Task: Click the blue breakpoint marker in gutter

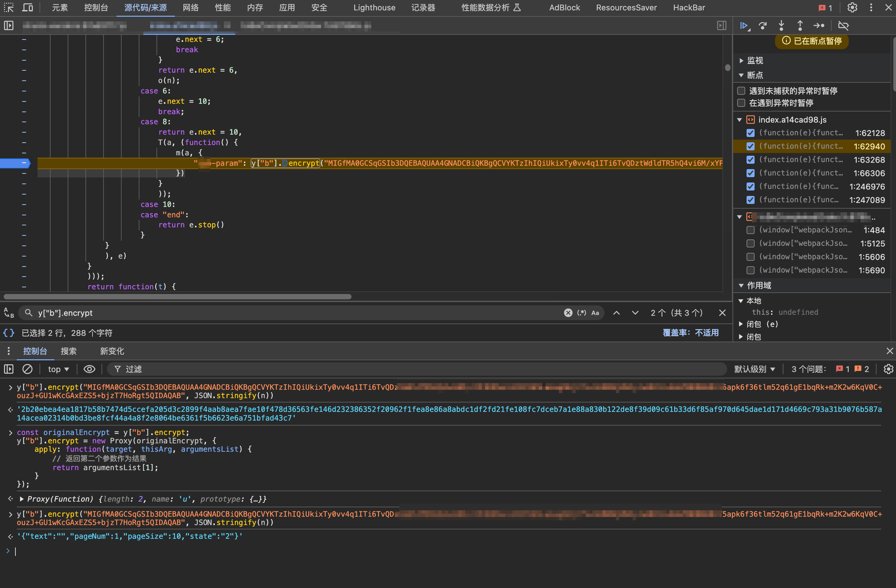Action: coord(15,163)
